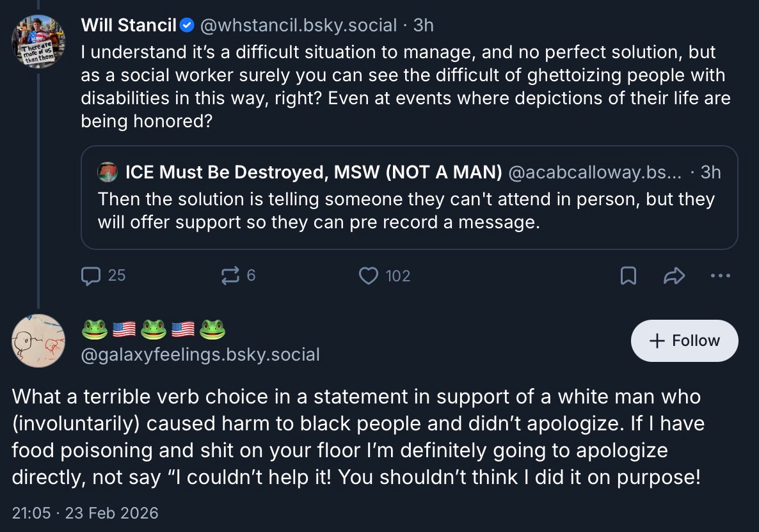Open the @galaxyfeelings.bsky.social handle link
This screenshot has width=759, height=532.
point(200,354)
